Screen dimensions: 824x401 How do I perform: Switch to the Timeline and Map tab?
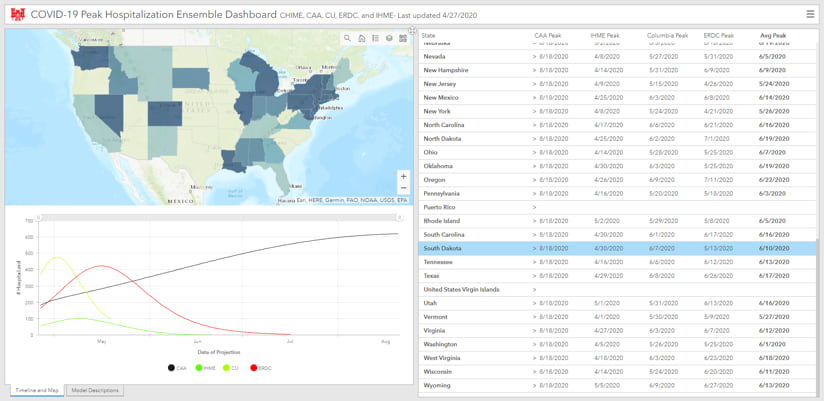point(37,390)
